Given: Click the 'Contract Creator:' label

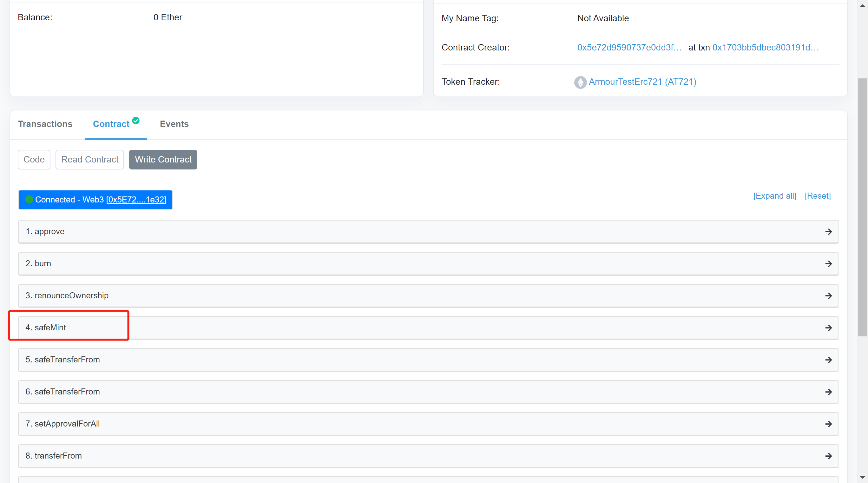Looking at the screenshot, I should click(x=476, y=48).
